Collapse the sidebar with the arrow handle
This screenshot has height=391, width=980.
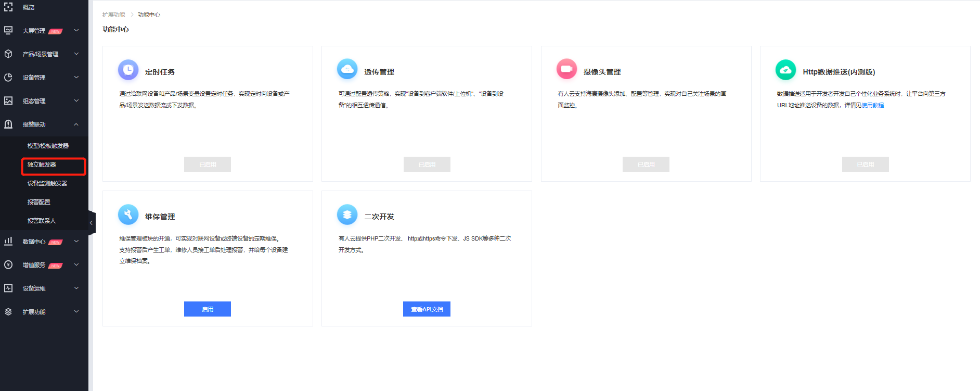[91, 223]
